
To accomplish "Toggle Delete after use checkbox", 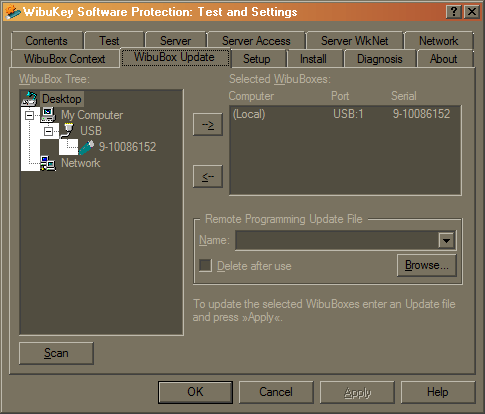I will pos(205,266).
